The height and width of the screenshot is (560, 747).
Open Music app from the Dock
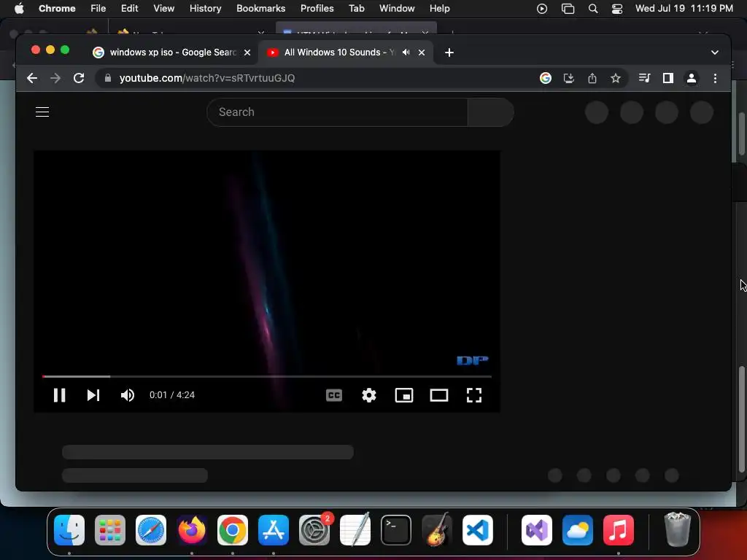click(x=619, y=530)
